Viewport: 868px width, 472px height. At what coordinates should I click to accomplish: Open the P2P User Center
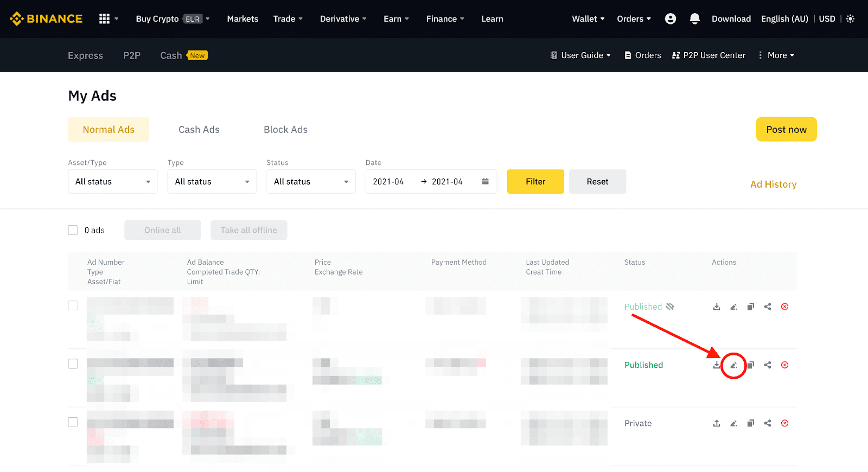point(709,55)
